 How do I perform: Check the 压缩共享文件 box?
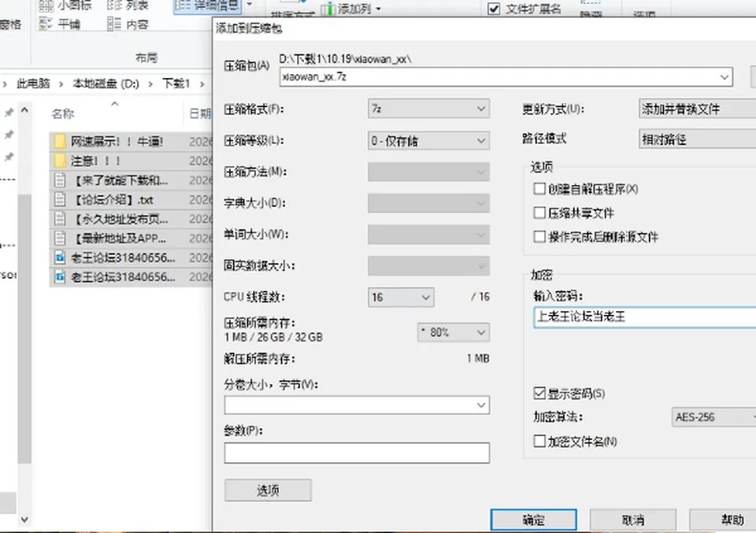pos(539,213)
